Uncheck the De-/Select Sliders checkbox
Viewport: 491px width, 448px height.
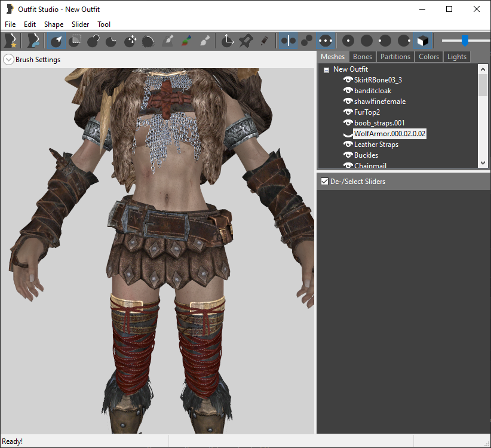pyautogui.click(x=324, y=181)
